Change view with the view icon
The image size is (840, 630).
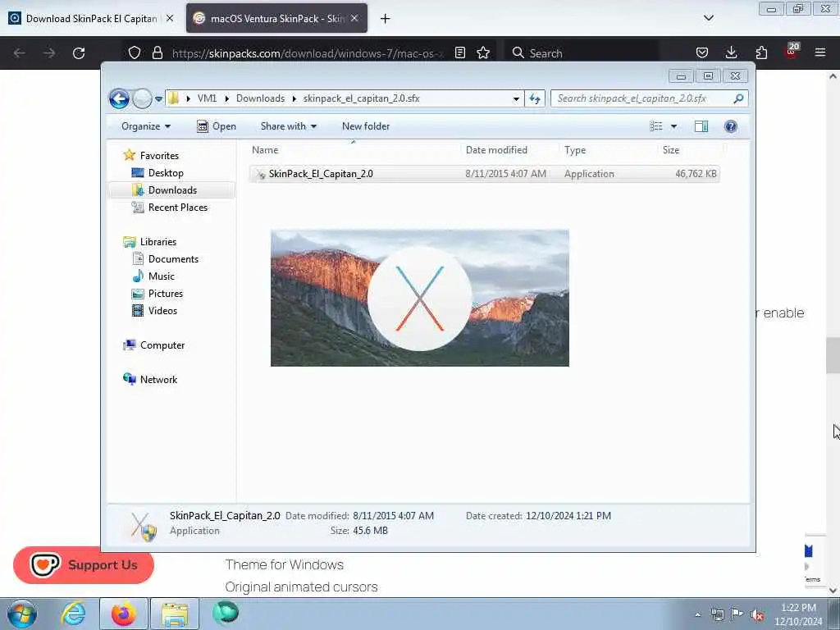pyautogui.click(x=656, y=126)
